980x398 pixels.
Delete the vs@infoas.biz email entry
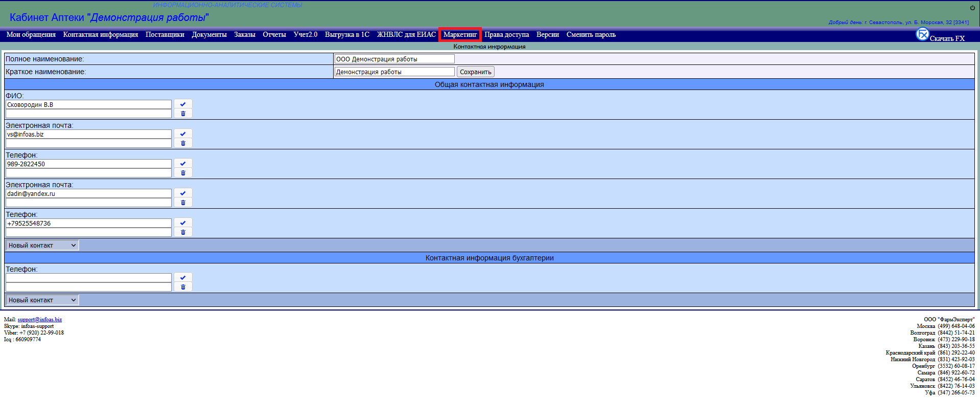(x=183, y=143)
